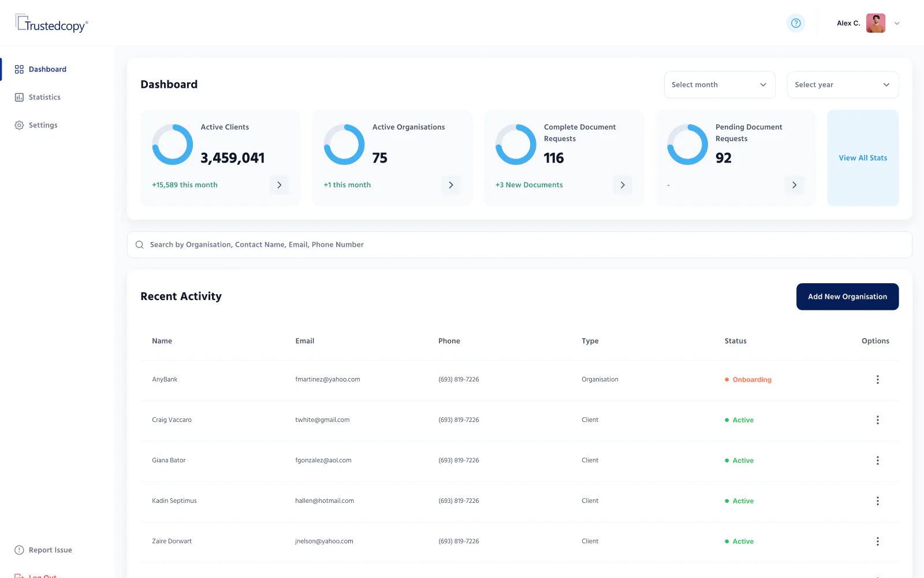This screenshot has width=924, height=578.
Task: Select the AnyBank name cell
Action: click(x=165, y=380)
